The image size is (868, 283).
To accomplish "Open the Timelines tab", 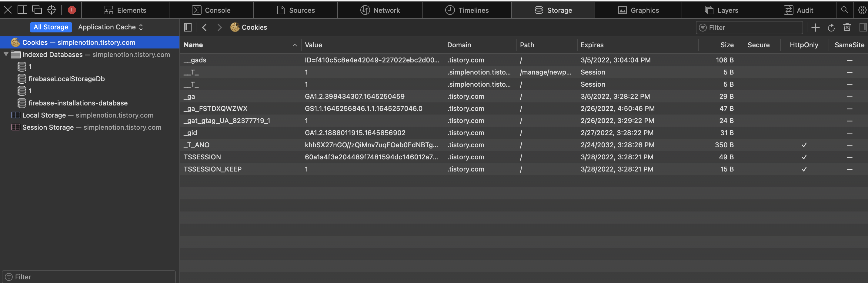I will coord(467,10).
